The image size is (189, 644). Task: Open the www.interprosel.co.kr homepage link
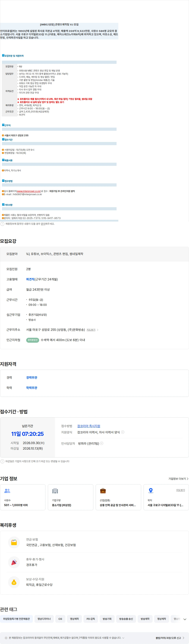click(29, 191)
